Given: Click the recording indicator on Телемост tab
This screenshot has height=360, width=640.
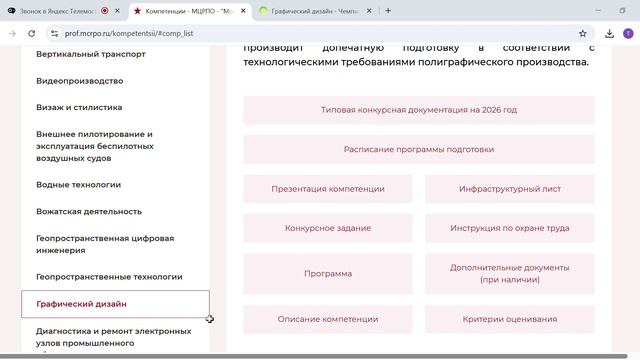Looking at the screenshot, I should [105, 11].
